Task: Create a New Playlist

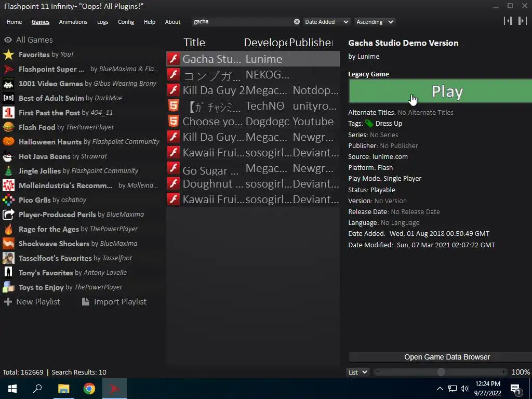Action: tap(32, 302)
